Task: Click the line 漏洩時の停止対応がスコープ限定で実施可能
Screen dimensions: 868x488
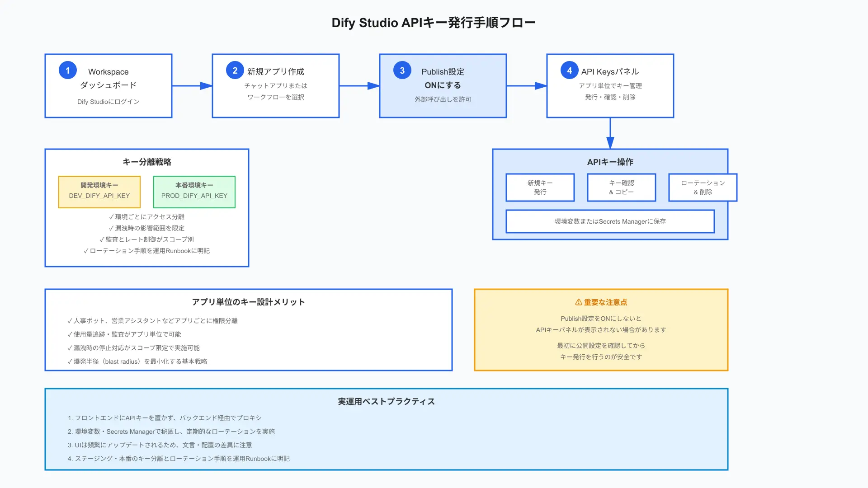Action: (134, 347)
